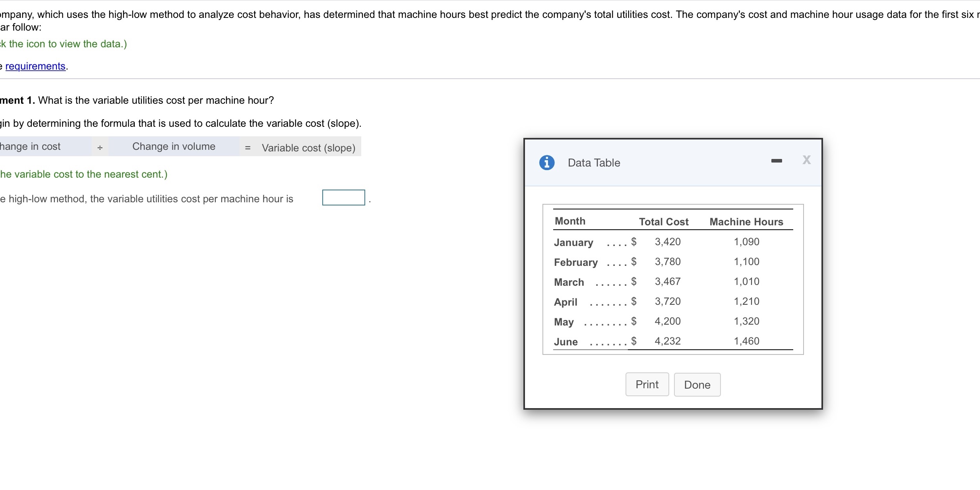Minimize the Data Table dialog

tap(777, 161)
